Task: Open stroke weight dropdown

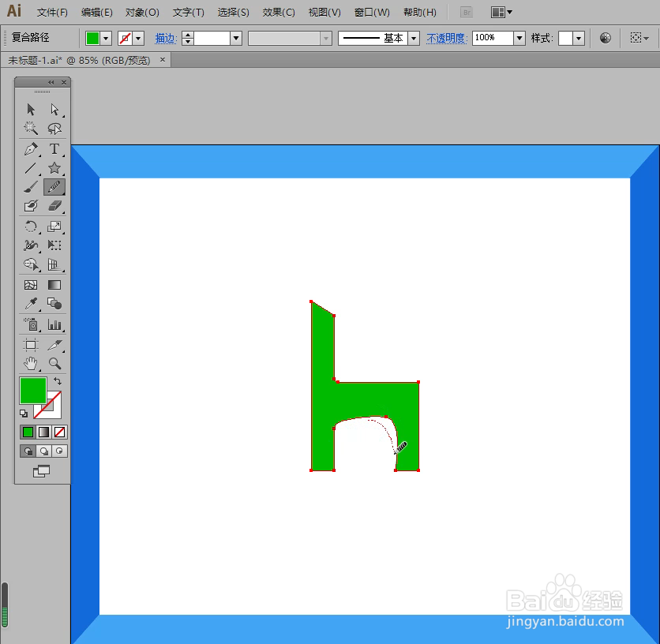Action: pyautogui.click(x=236, y=39)
